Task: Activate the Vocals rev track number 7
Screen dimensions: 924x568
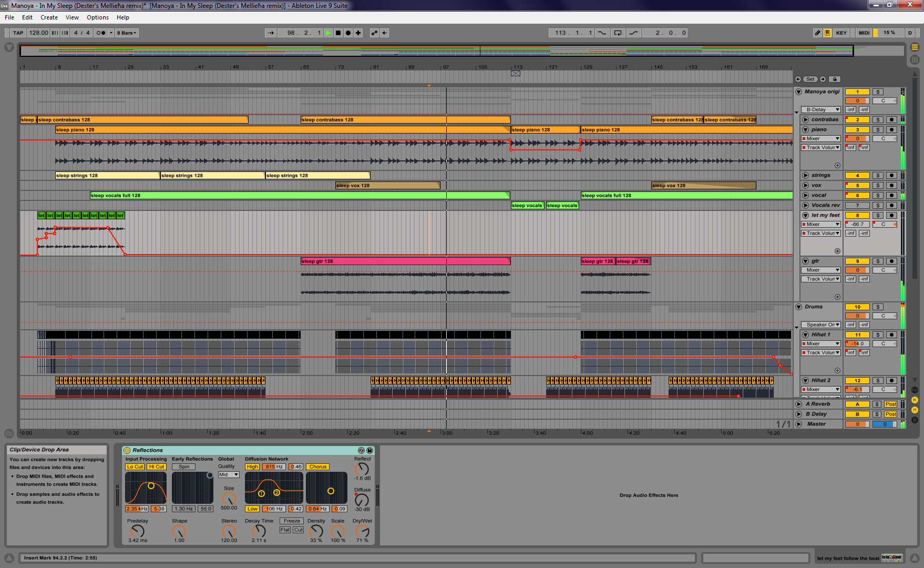Action: pyautogui.click(x=857, y=206)
